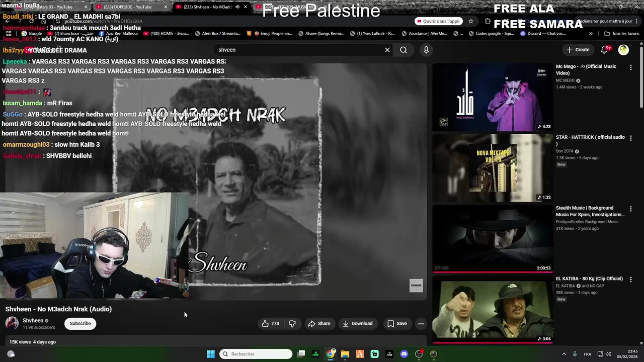The width and height of the screenshot is (644, 362).
Task: Open Mc Mego official music video thumbnail
Action: click(493, 97)
